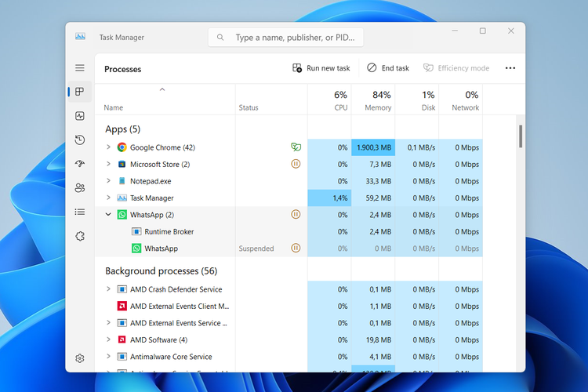Click the AMD External Events Client icon
Viewport: 588px width, 392px height.
pos(122,306)
